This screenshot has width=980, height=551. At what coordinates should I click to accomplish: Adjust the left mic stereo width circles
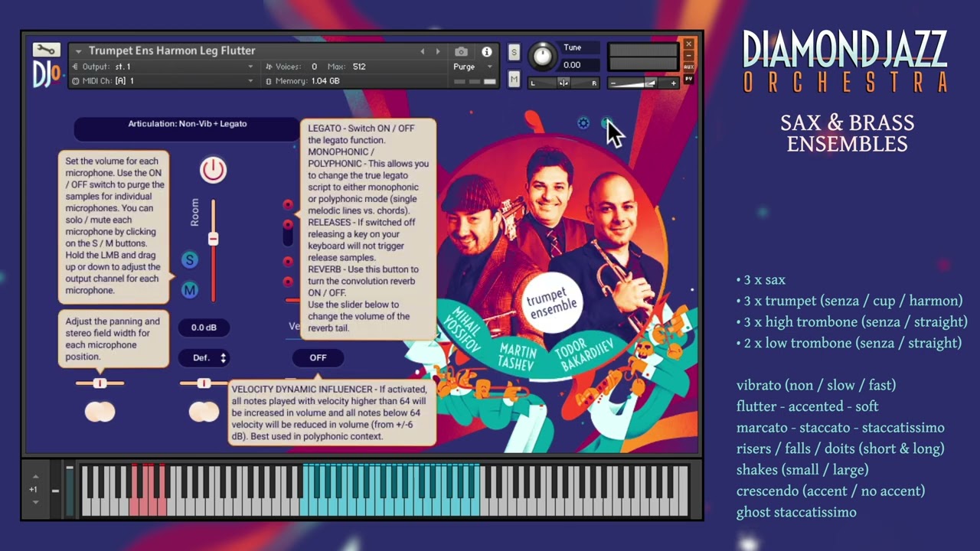click(x=100, y=412)
